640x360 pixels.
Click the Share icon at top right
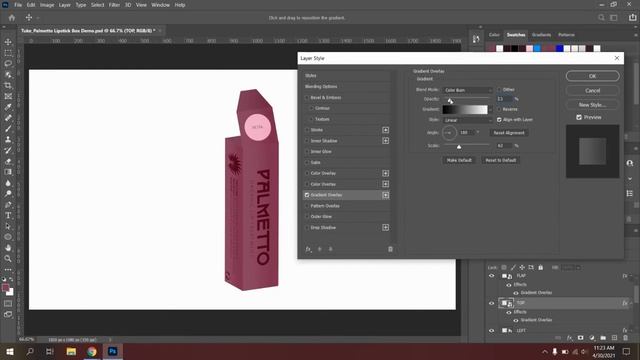tap(632, 18)
